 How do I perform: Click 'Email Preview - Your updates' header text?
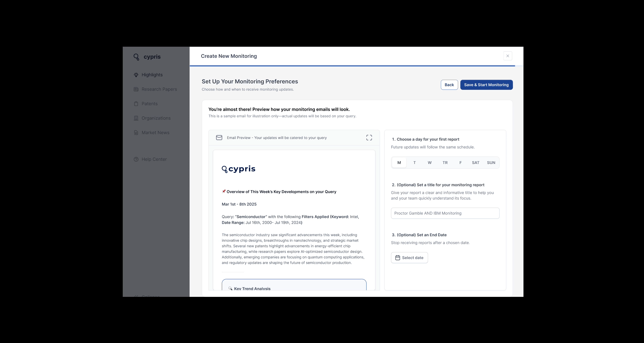(277, 138)
